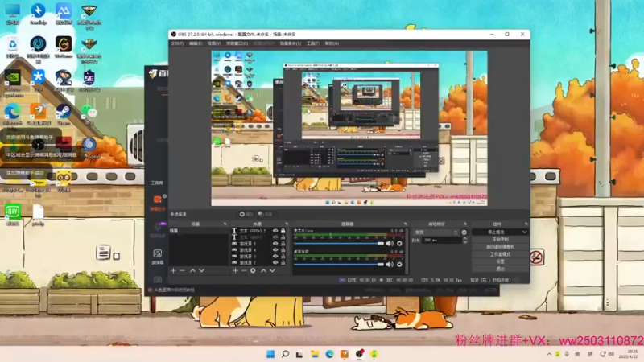The width and height of the screenshot is (644, 362).
Task: Open source properties gear under Sources list
Action: (253, 271)
